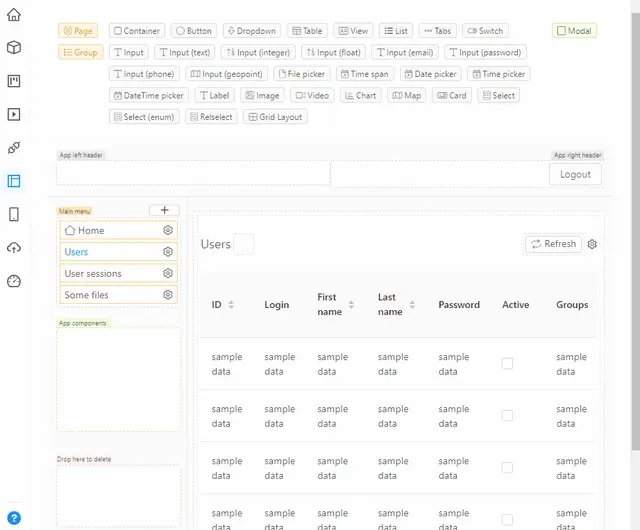Click the play icon in sidebar
Image resolution: width=640 pixels, height=530 pixels.
click(14, 114)
